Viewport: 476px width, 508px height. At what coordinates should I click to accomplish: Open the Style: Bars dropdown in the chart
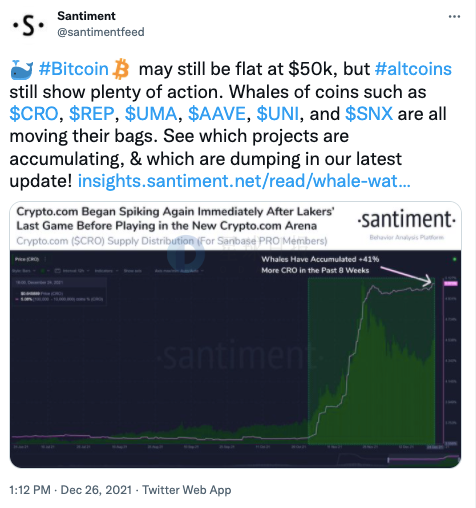click(24, 271)
